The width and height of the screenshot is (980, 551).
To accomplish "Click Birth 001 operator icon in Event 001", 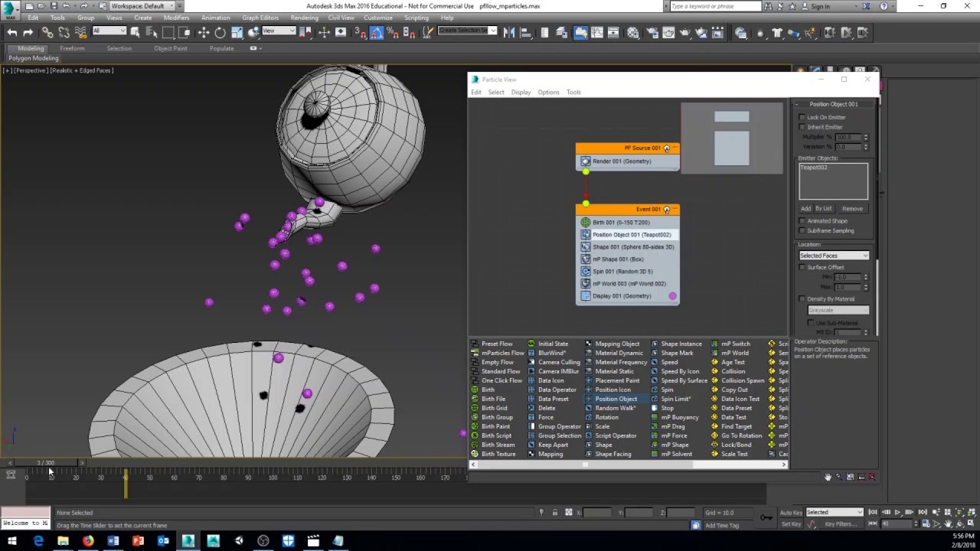I will pos(586,222).
